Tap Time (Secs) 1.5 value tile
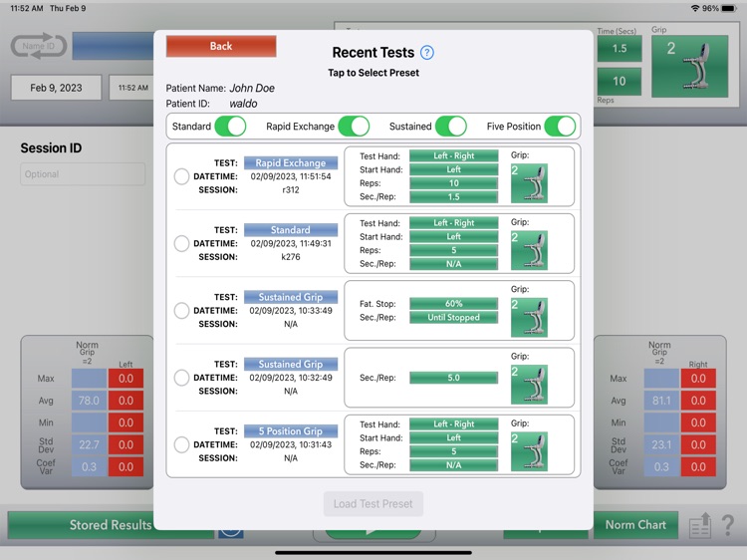This screenshot has height=560, width=747. click(620, 48)
